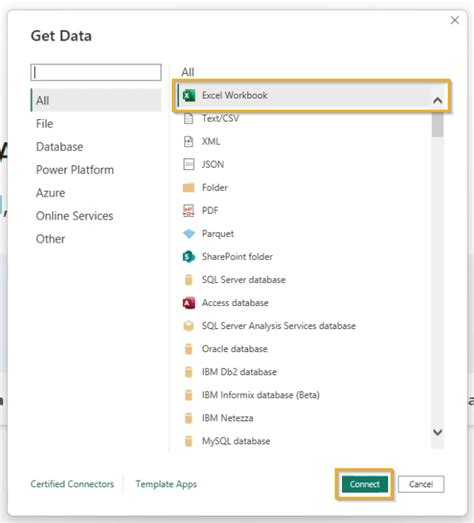
Task: Click the JSON file icon
Action: tap(188, 164)
